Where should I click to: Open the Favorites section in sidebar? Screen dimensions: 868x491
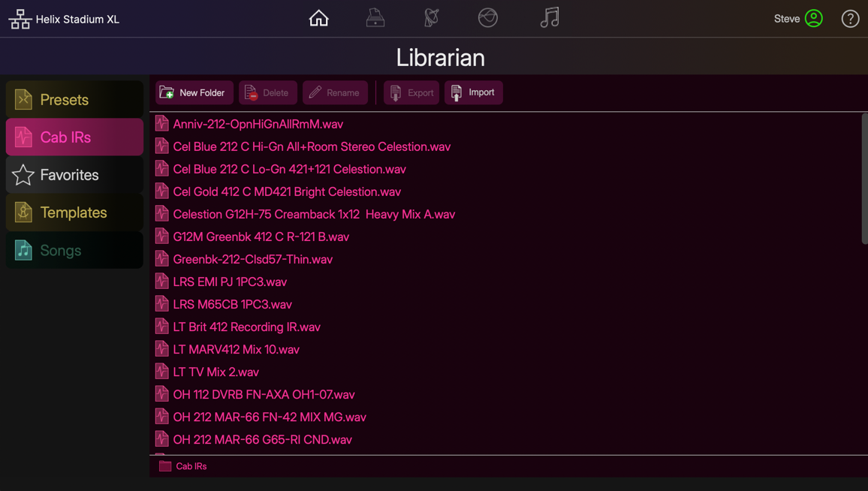(74, 174)
